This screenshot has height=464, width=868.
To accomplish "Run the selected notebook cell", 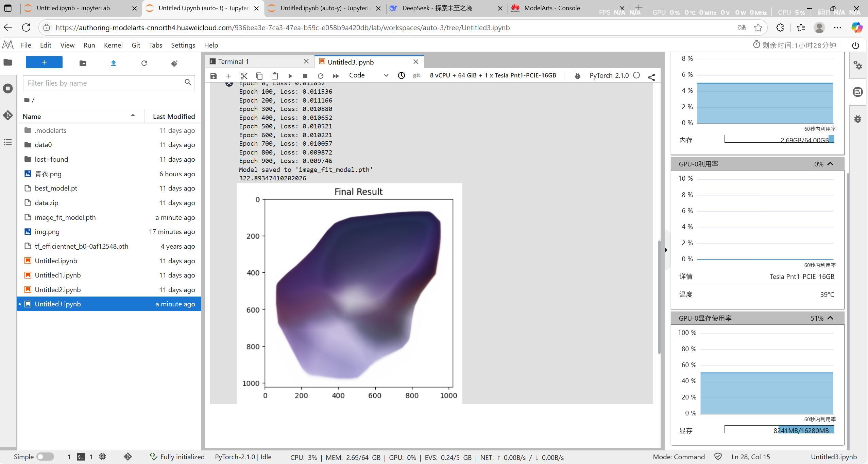I will pos(290,76).
